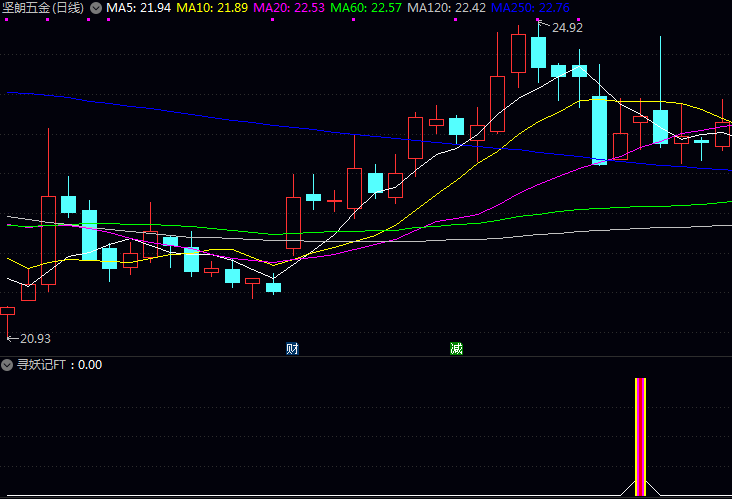Expand the 寻妖记FT indicator dropdown arrow
732x499 pixels.
point(7,365)
